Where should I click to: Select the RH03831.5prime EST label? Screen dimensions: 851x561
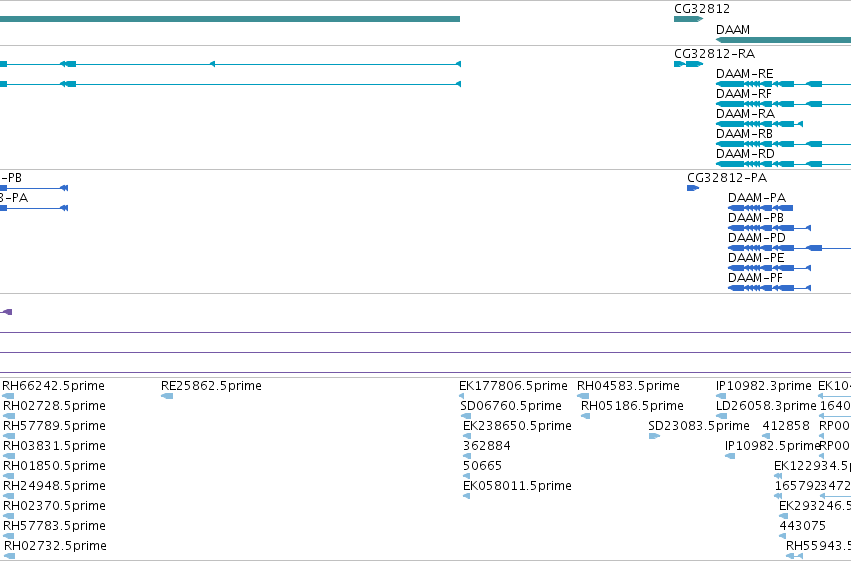pyautogui.click(x=54, y=446)
